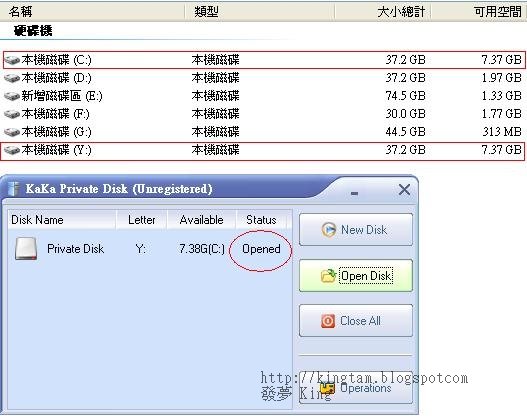Open the Operations menu button
The width and height of the screenshot is (527, 419).
coord(356,388)
